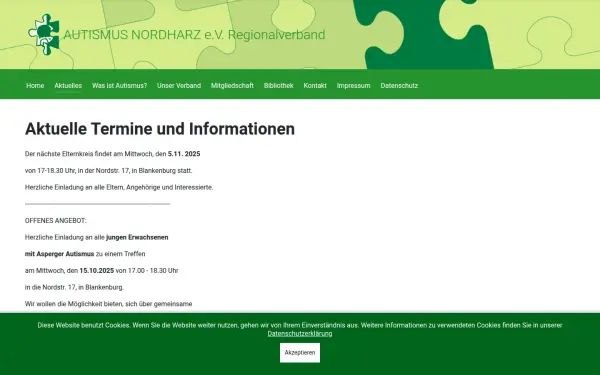Screen dimensions: 600x375
Task: Click the heading Aktuelle Termine und Informationen
Action: click(x=160, y=129)
